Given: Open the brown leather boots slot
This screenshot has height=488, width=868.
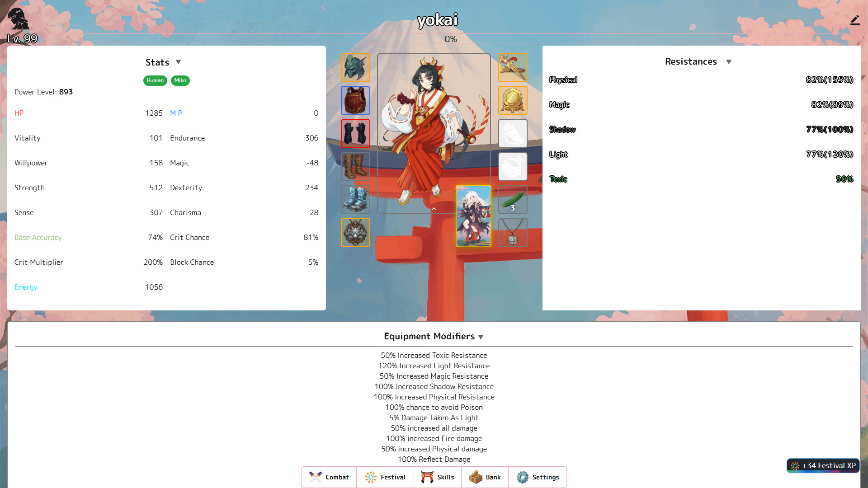Looking at the screenshot, I should [x=355, y=167].
